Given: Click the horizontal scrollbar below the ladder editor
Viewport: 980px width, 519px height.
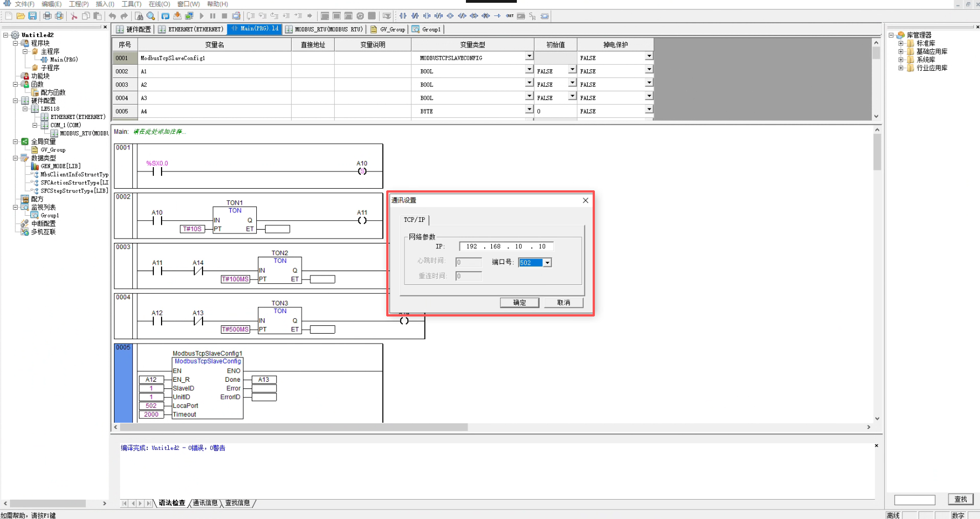Looking at the screenshot, I should [x=293, y=427].
